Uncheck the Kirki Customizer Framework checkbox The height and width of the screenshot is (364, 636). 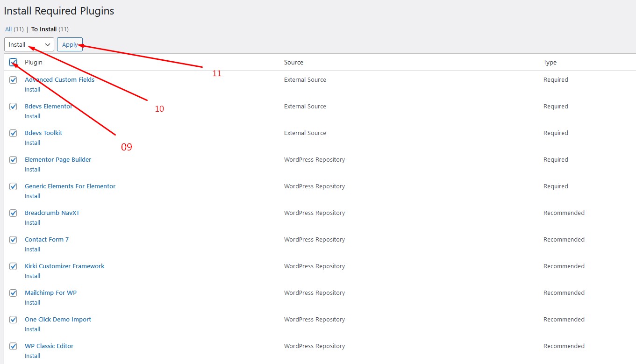[x=13, y=266]
